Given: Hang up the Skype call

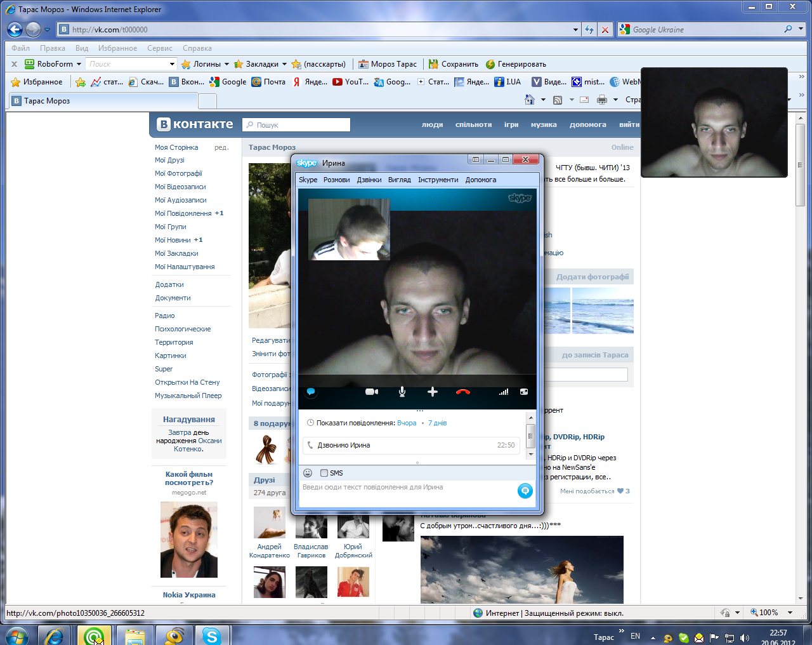Looking at the screenshot, I should tap(463, 392).
